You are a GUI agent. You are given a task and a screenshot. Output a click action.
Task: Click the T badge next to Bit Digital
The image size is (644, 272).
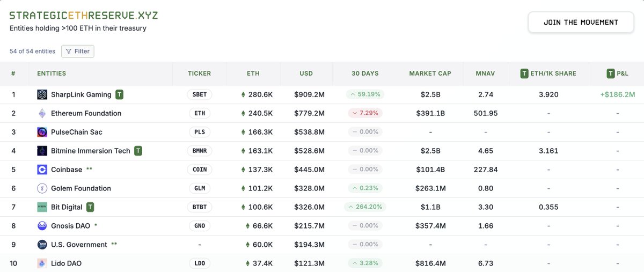click(91, 207)
